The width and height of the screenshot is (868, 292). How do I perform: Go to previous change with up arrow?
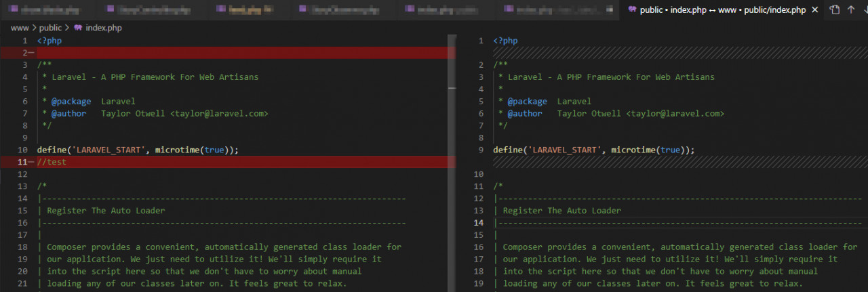tap(851, 10)
